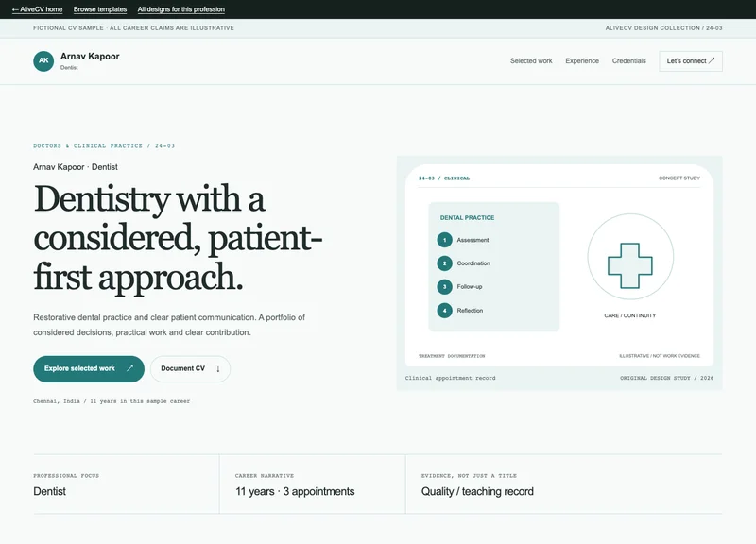Click the arrow icon on Explore selected work
This screenshot has width=756, height=544.
click(x=129, y=368)
